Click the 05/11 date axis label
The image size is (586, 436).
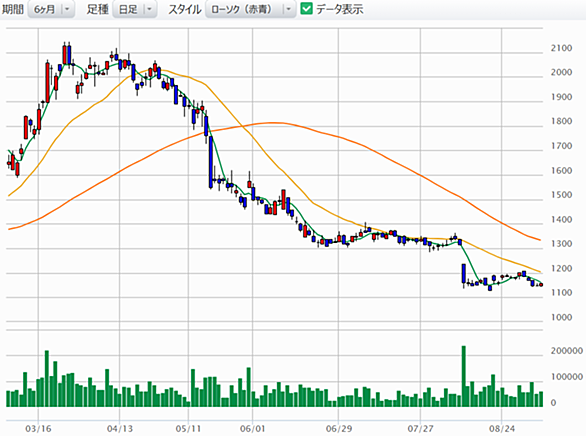(x=188, y=429)
